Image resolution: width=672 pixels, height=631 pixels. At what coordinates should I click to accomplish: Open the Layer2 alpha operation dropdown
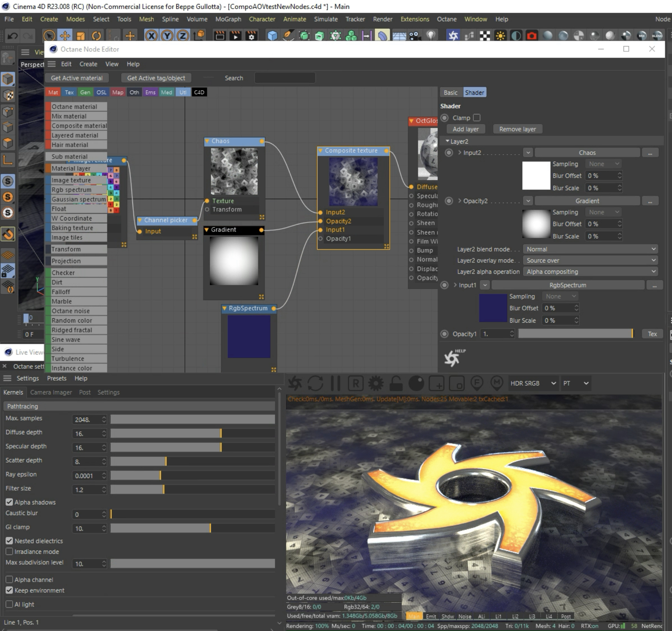(x=591, y=272)
